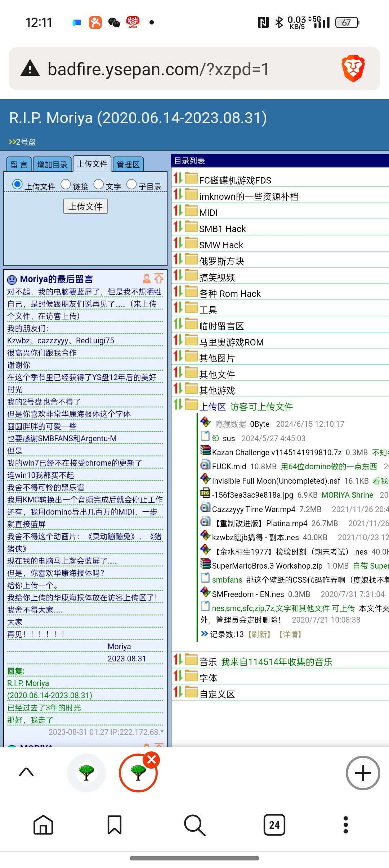Tap the search magnifier icon

point(194,824)
